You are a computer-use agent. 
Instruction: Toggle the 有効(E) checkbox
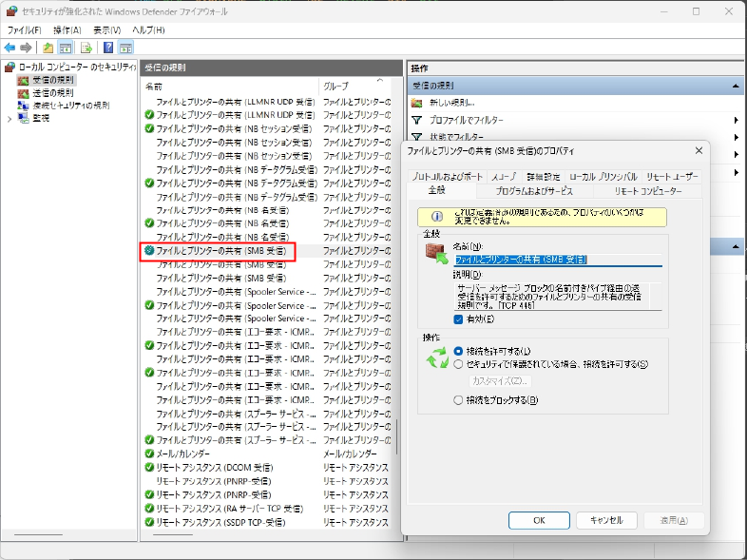click(459, 319)
